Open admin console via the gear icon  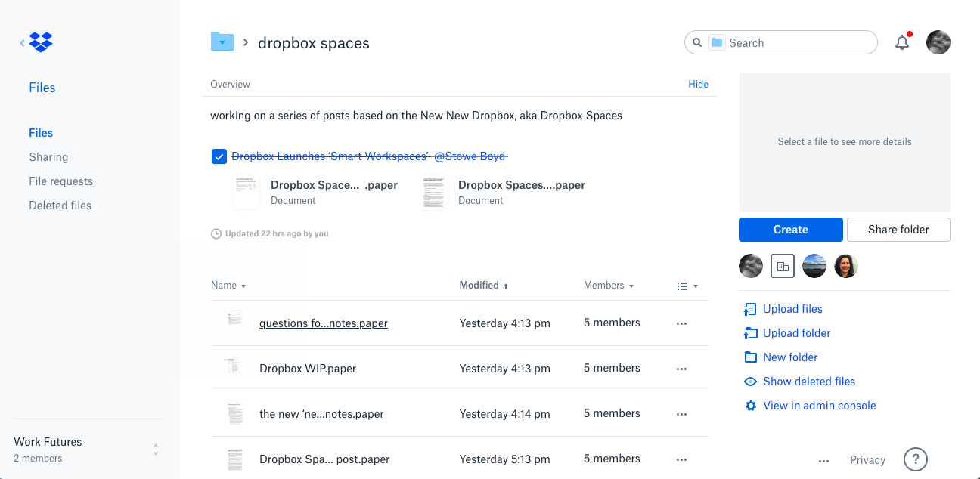coord(750,406)
